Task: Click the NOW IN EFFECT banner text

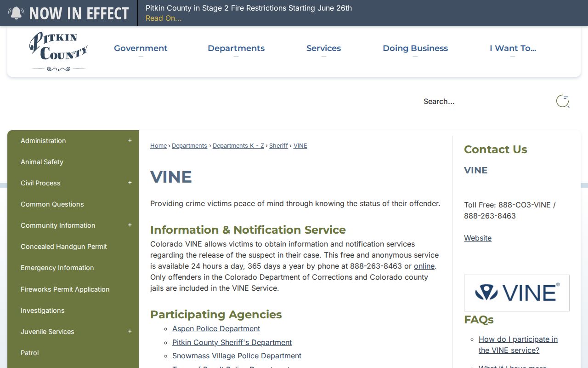Action: click(79, 13)
